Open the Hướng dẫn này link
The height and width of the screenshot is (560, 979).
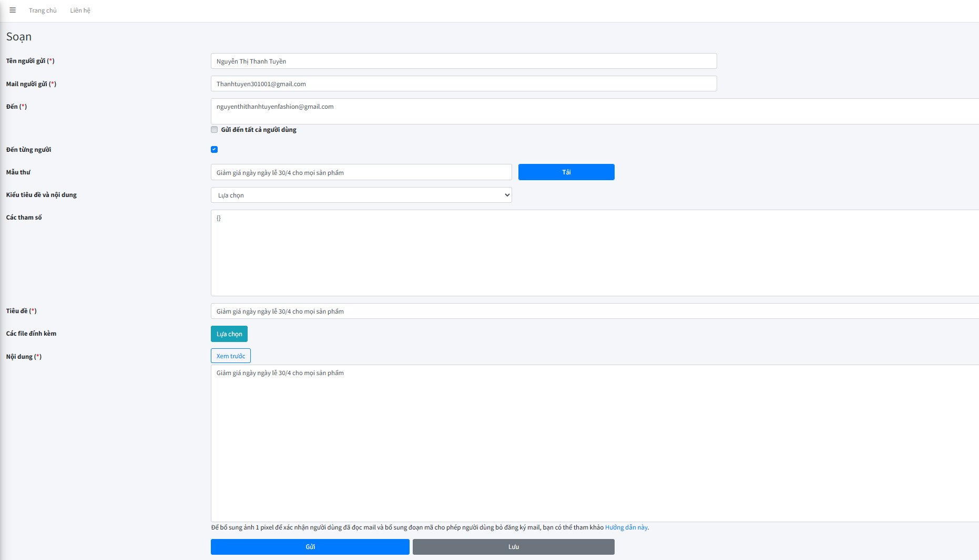click(x=626, y=527)
